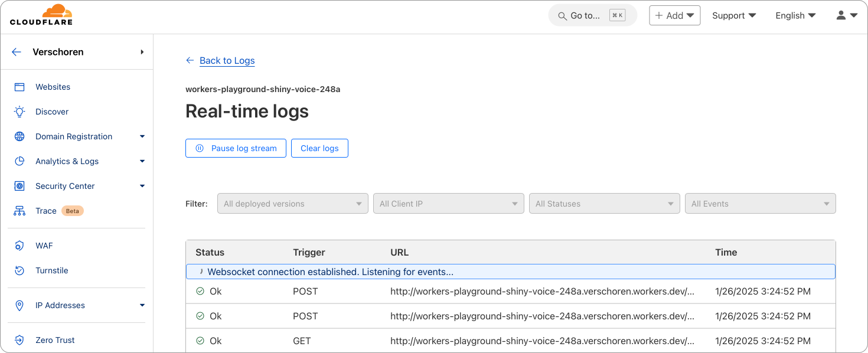Click the Domain Registration globe icon

click(x=19, y=136)
